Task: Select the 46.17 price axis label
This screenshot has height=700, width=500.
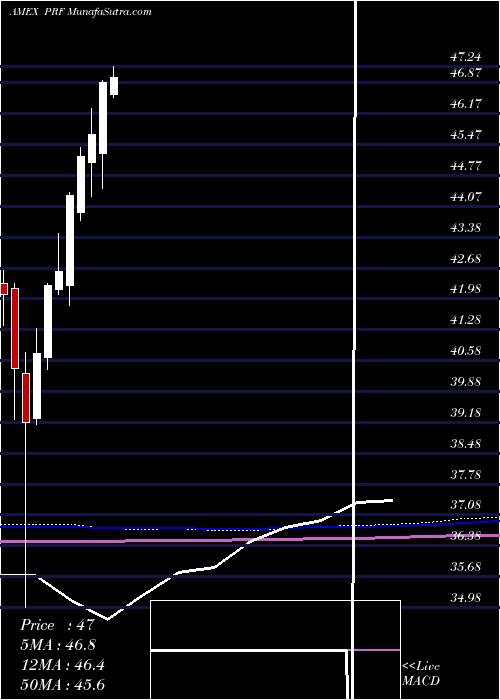Action: click(x=466, y=104)
